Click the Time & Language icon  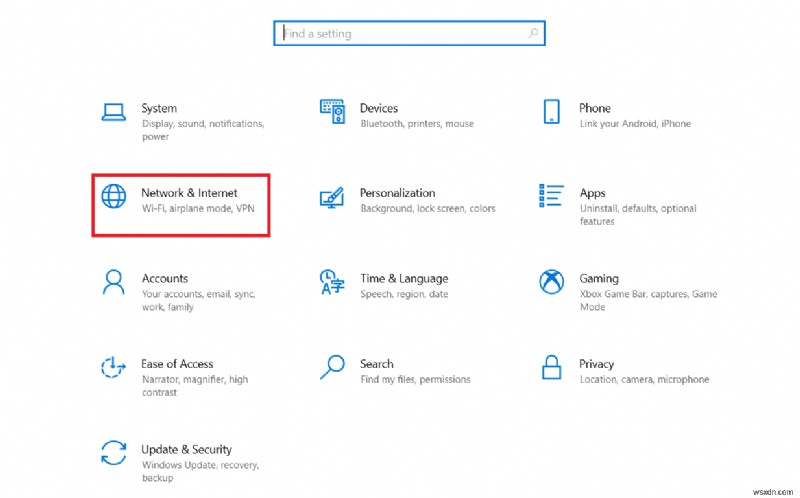point(332,281)
